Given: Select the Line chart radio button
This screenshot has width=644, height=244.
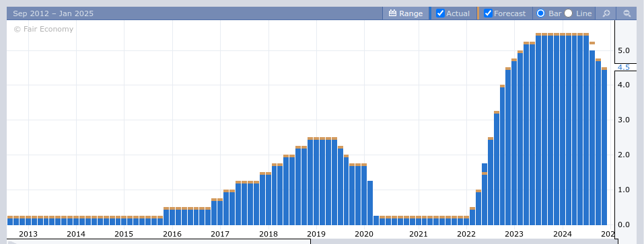Looking at the screenshot, I should [568, 13].
